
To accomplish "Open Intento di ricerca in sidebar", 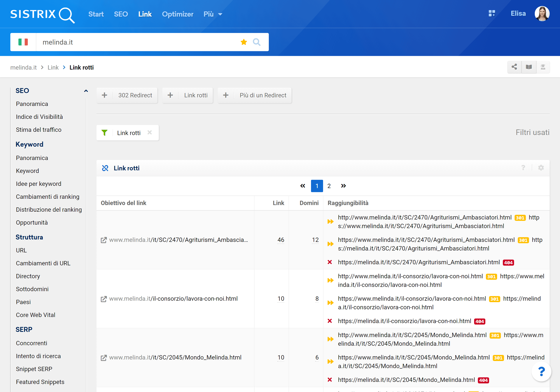I will click(x=38, y=356).
